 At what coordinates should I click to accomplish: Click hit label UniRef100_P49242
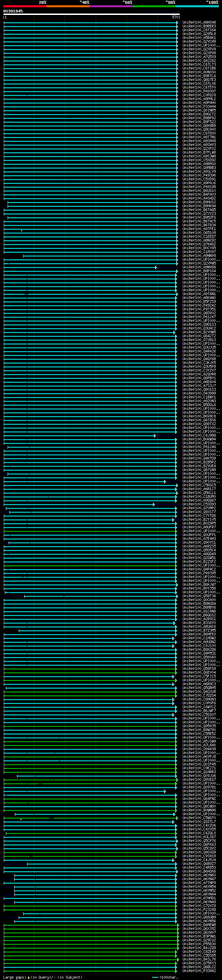(x=199, y=306)
